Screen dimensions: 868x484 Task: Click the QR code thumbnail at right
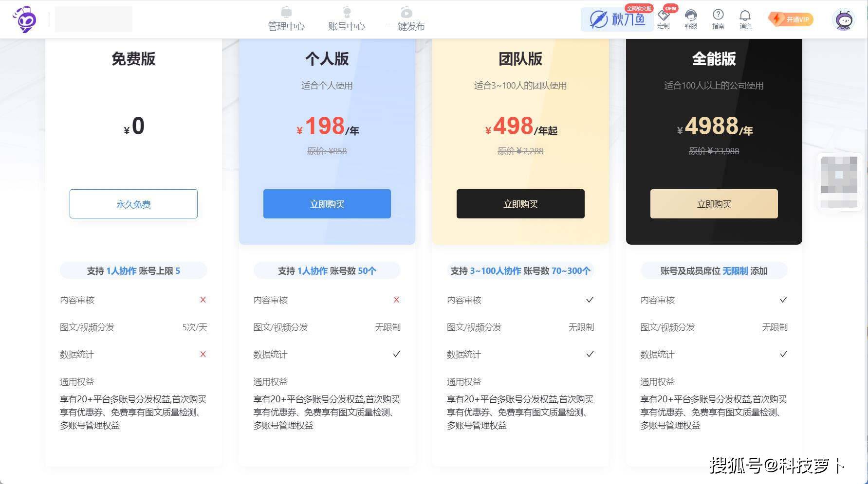839,181
